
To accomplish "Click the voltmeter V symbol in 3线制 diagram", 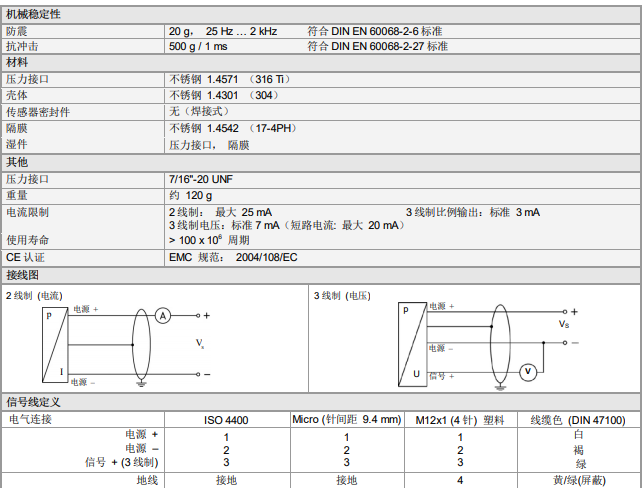I will pyautogui.click(x=530, y=372).
